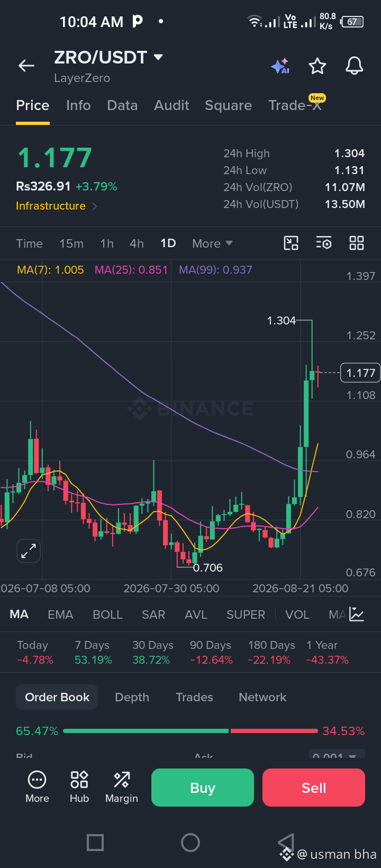Image resolution: width=381 pixels, height=868 pixels.
Task: Open chart indicator settings icon
Action: tap(324, 243)
